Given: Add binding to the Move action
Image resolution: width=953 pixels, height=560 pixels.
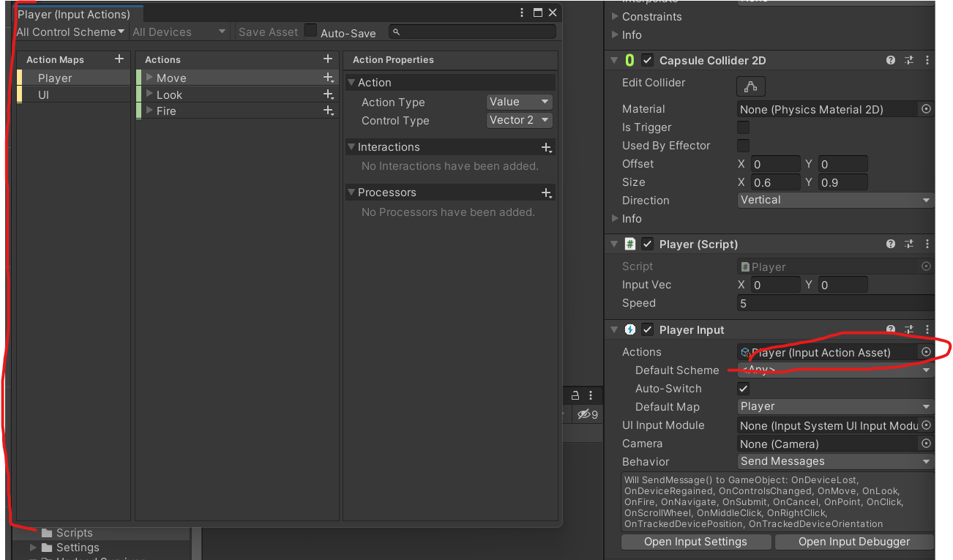Looking at the screenshot, I should [x=329, y=78].
